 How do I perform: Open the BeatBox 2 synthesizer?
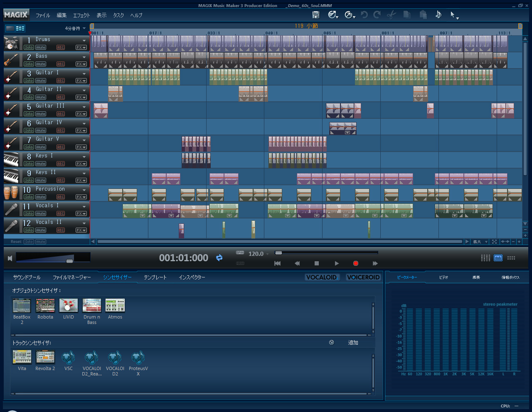click(x=22, y=306)
